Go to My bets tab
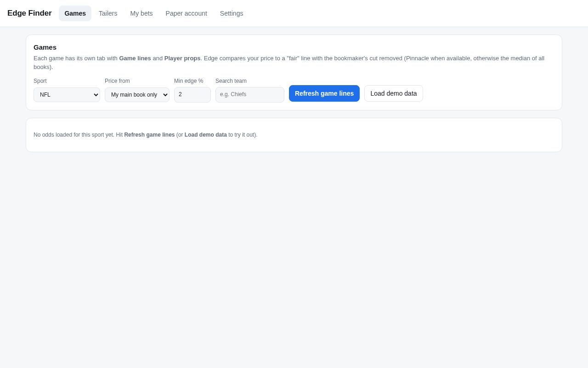The height and width of the screenshot is (368, 588). pos(141,13)
